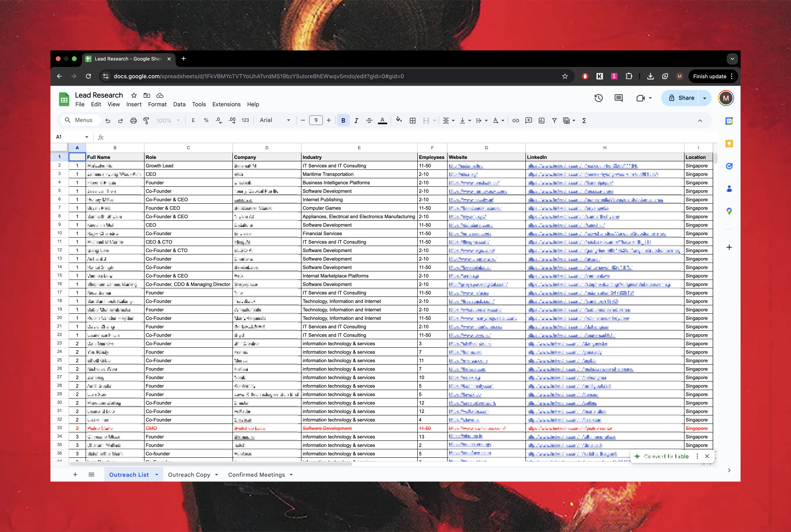Screen dimensions: 791x532
Task: Click the font size input field
Action: pos(316,120)
